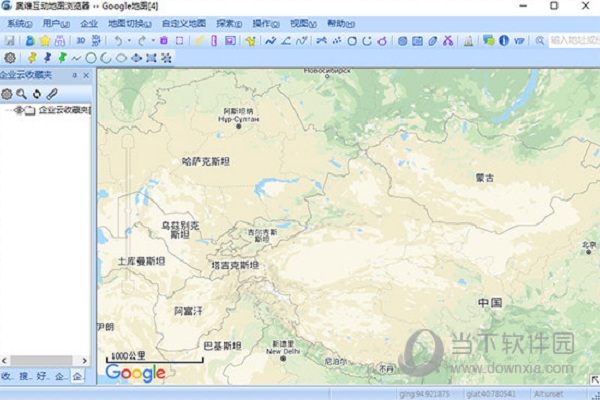This screenshot has height=400, width=600.
Task: Switch to 3D view mode
Action: click(x=80, y=41)
